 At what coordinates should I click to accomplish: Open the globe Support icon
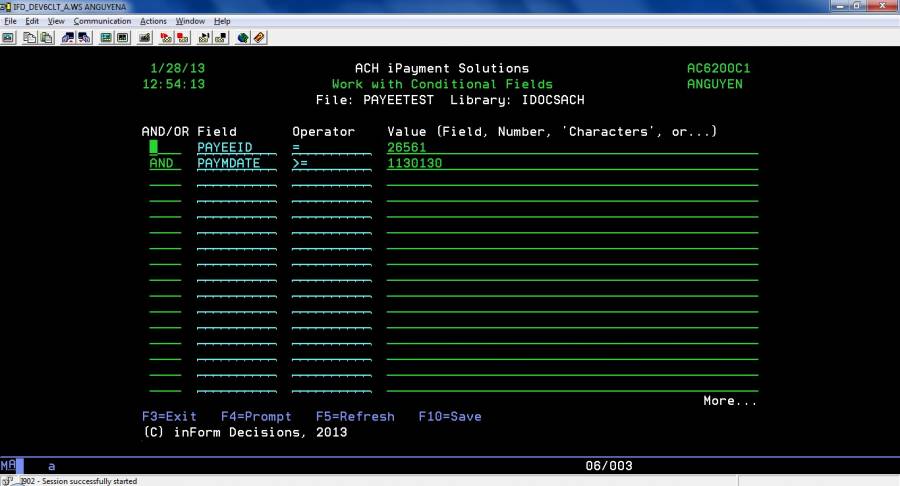(243, 38)
